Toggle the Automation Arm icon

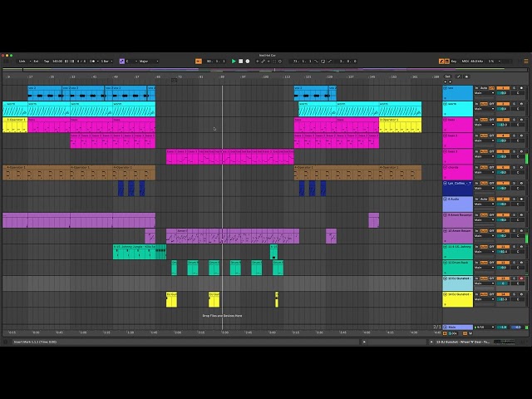(x=263, y=61)
